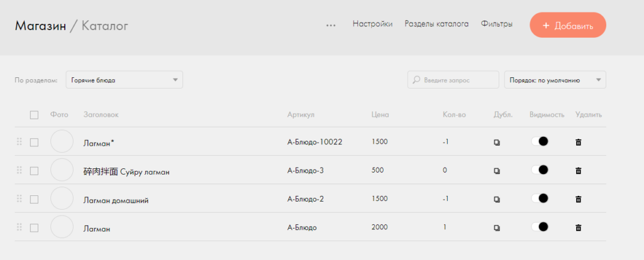Screen dimensions: 644x260
Task: Delete the Лагман* product
Action: click(579, 143)
